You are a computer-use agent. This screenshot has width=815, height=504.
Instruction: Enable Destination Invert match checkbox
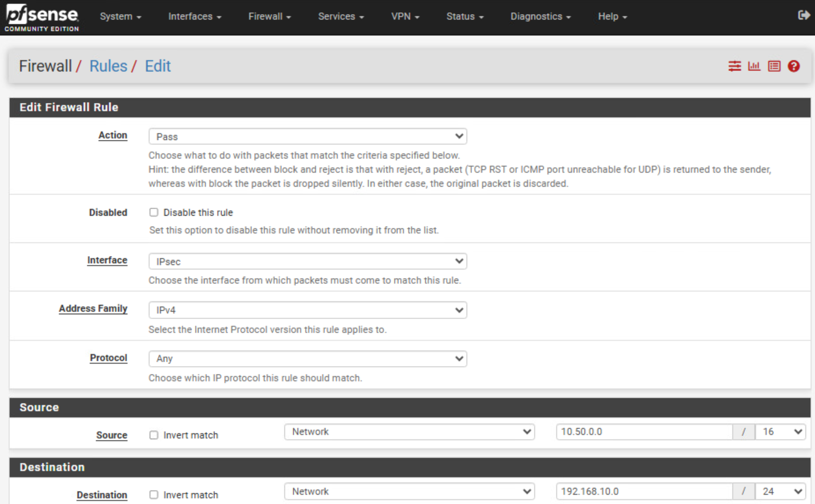pyautogui.click(x=154, y=495)
